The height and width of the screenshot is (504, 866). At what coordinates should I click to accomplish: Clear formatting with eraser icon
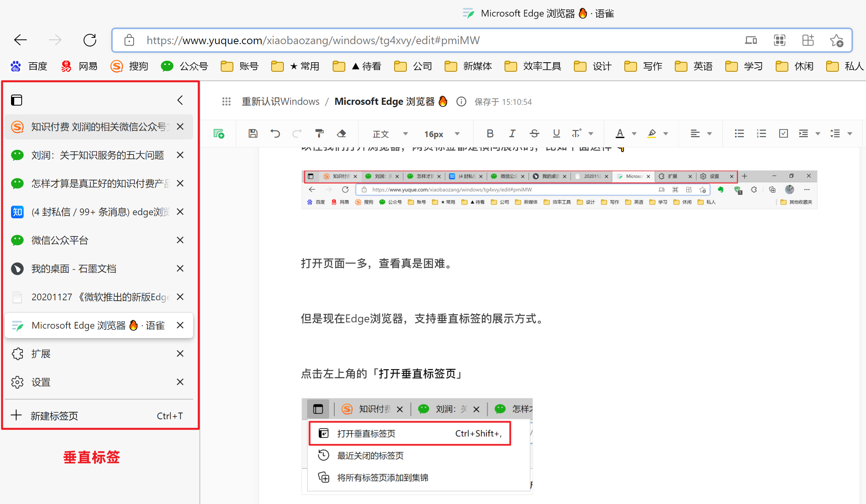click(x=341, y=134)
